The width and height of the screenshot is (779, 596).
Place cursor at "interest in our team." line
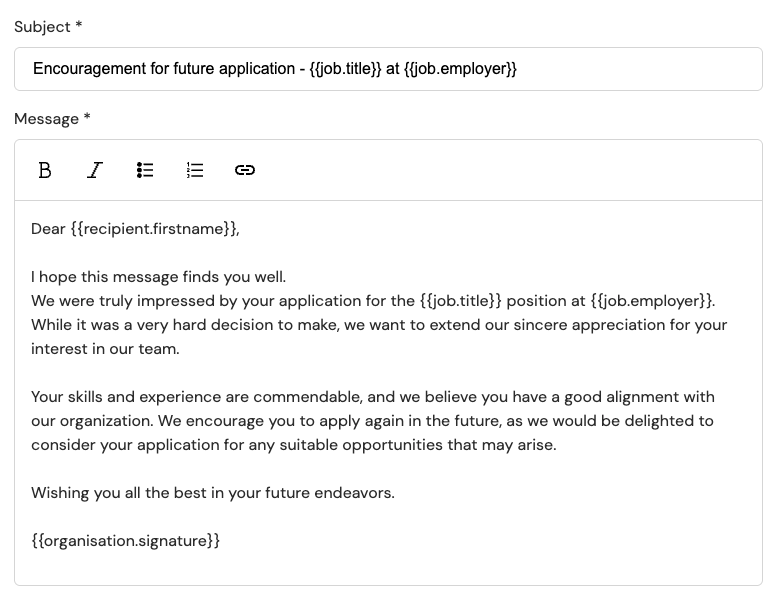pos(105,349)
